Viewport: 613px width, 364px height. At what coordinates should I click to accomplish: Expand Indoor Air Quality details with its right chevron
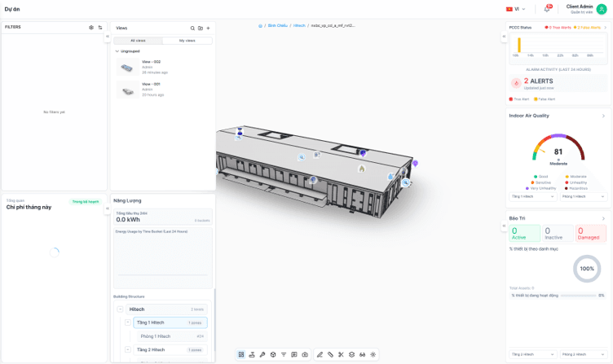603,116
